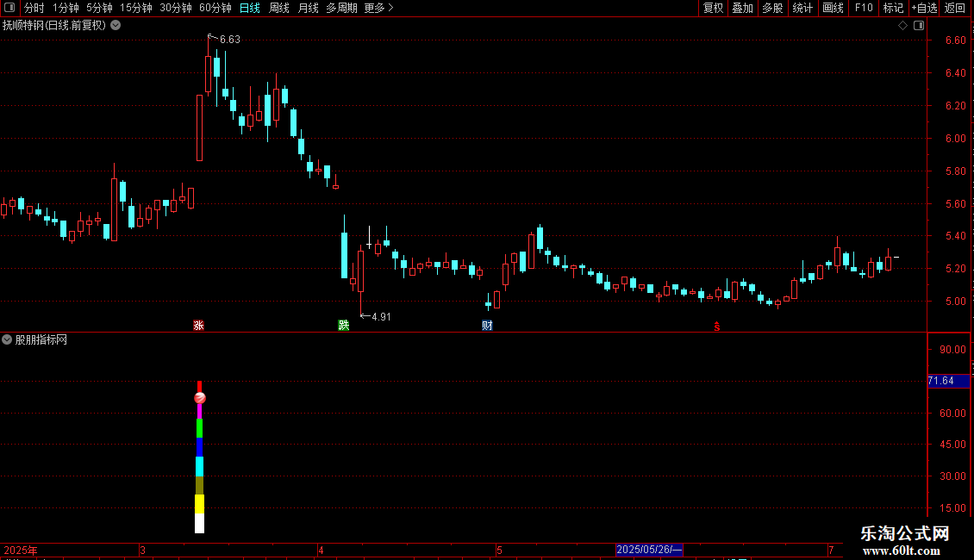The width and height of the screenshot is (974, 560).
Task: Click the diamond icon above the chart
Action: [903, 26]
